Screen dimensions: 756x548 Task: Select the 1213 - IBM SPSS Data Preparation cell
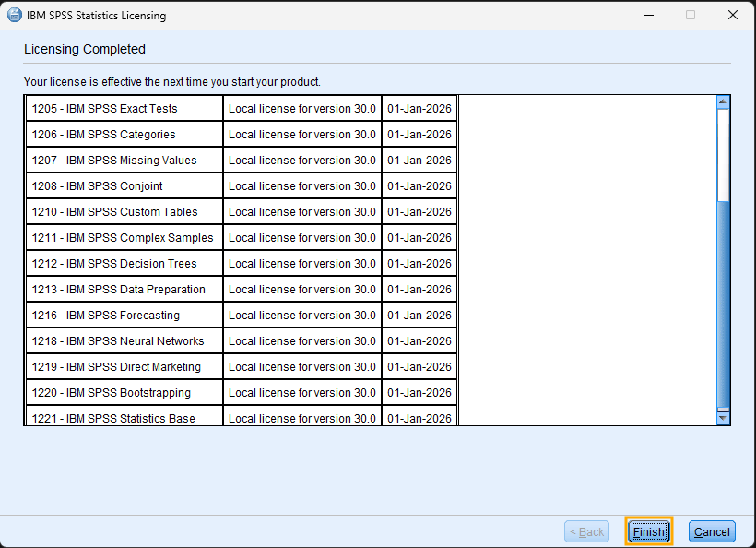click(124, 290)
